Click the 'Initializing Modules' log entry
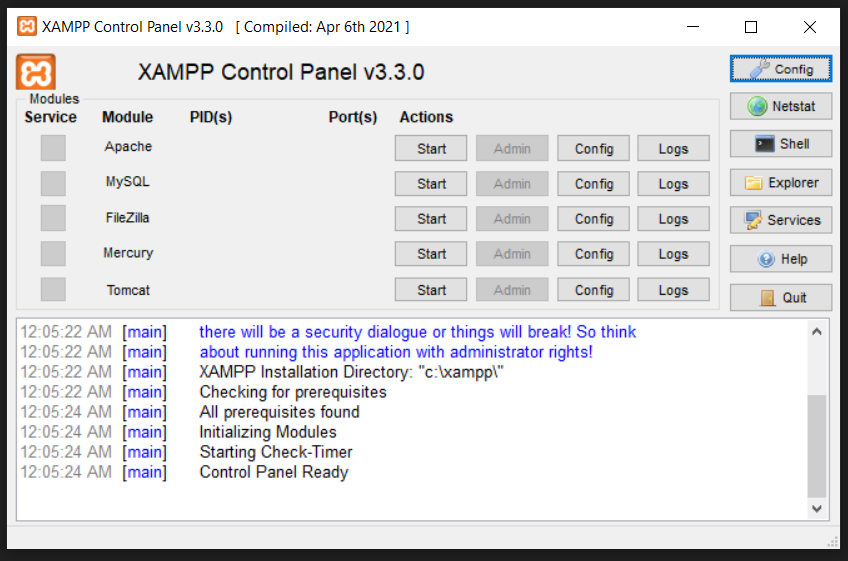 pos(268,432)
